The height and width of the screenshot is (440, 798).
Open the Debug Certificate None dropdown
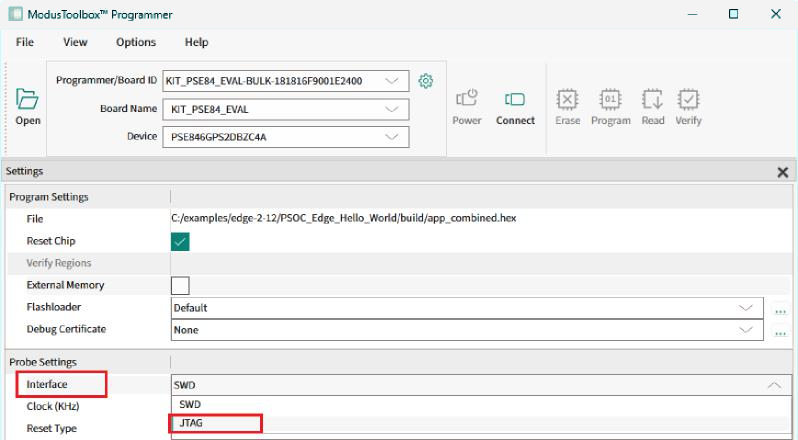pyautogui.click(x=467, y=330)
